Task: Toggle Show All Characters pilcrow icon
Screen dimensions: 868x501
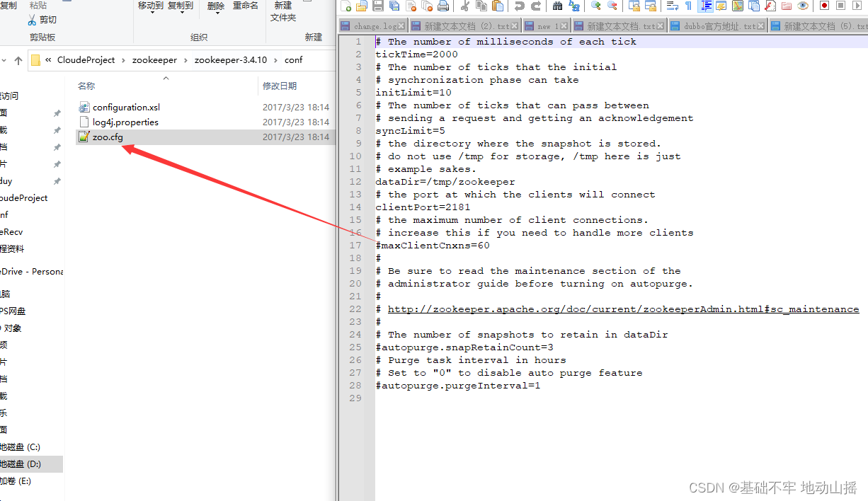Action: (x=688, y=6)
